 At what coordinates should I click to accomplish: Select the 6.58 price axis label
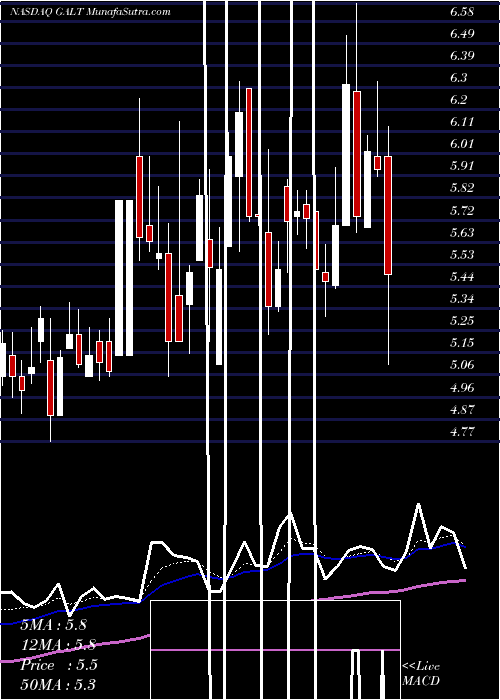click(462, 12)
